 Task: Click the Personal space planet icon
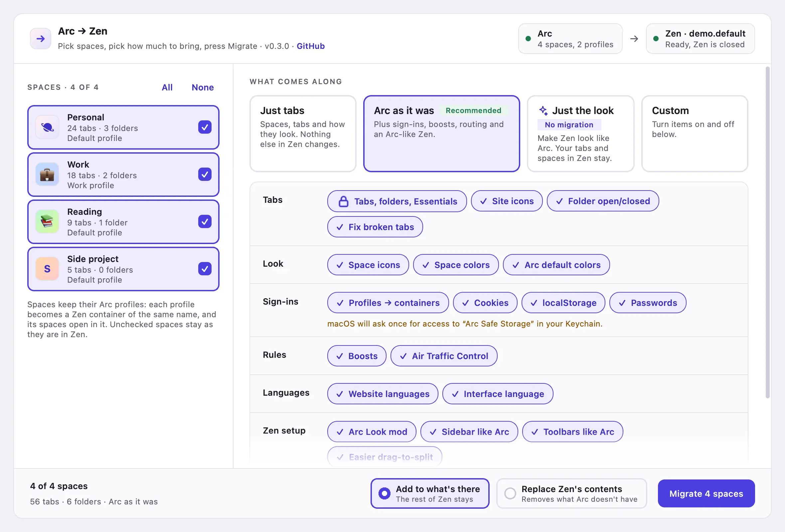pyautogui.click(x=47, y=127)
